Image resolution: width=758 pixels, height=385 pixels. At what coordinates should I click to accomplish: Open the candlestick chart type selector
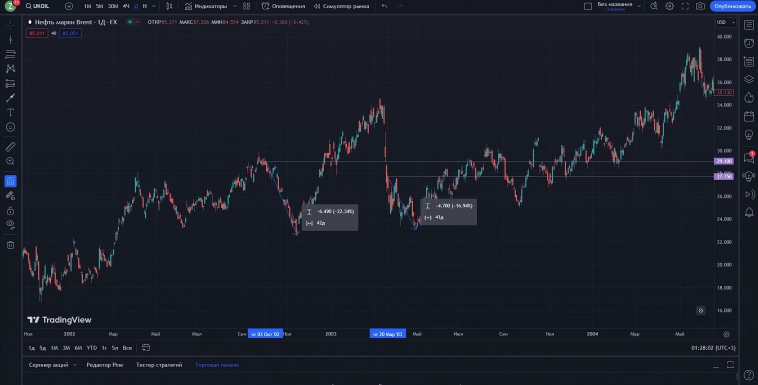pos(169,6)
